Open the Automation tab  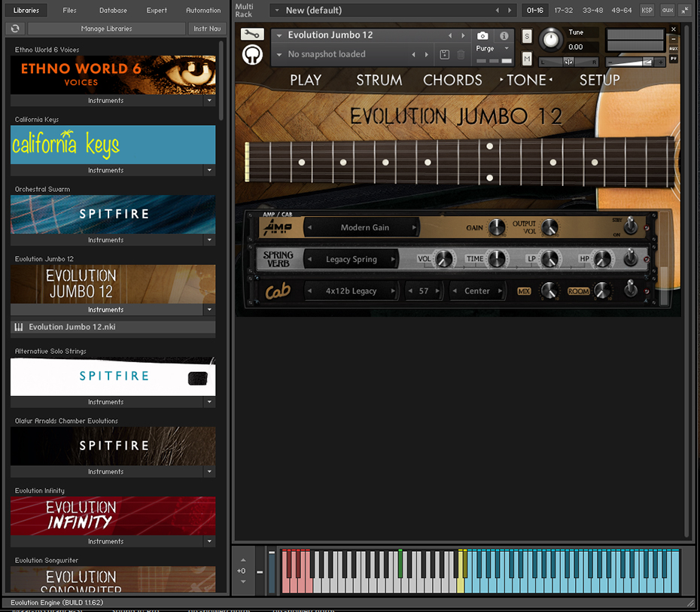click(x=203, y=11)
